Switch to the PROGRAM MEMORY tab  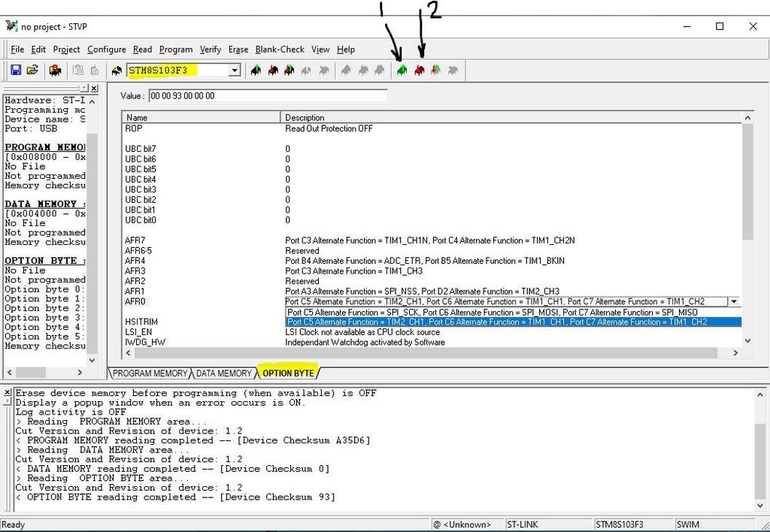pyautogui.click(x=150, y=373)
